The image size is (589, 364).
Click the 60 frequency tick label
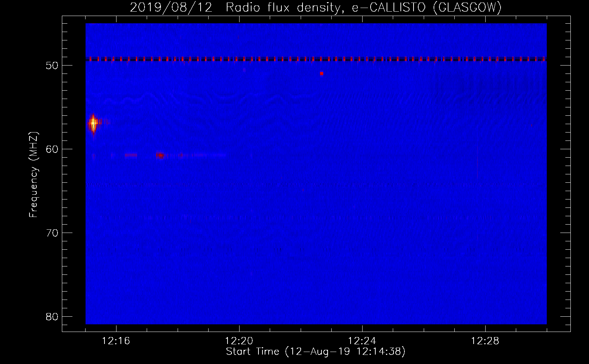coord(52,150)
